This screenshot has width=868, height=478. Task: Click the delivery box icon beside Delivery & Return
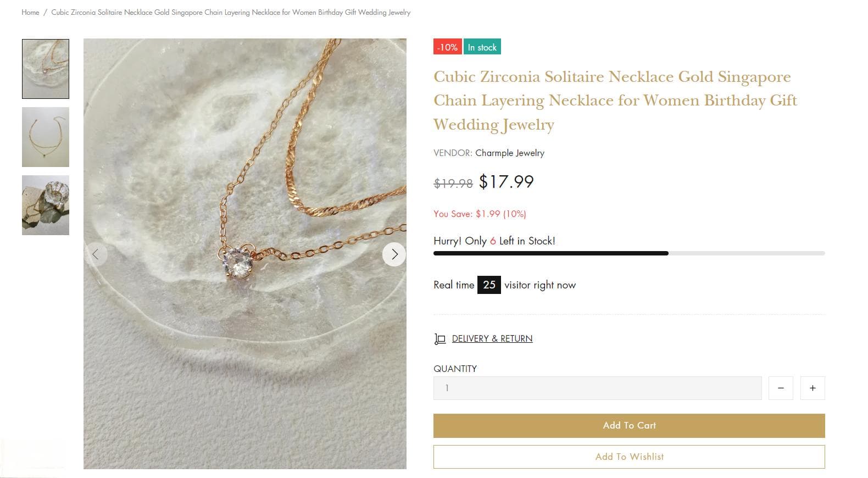[439, 339]
